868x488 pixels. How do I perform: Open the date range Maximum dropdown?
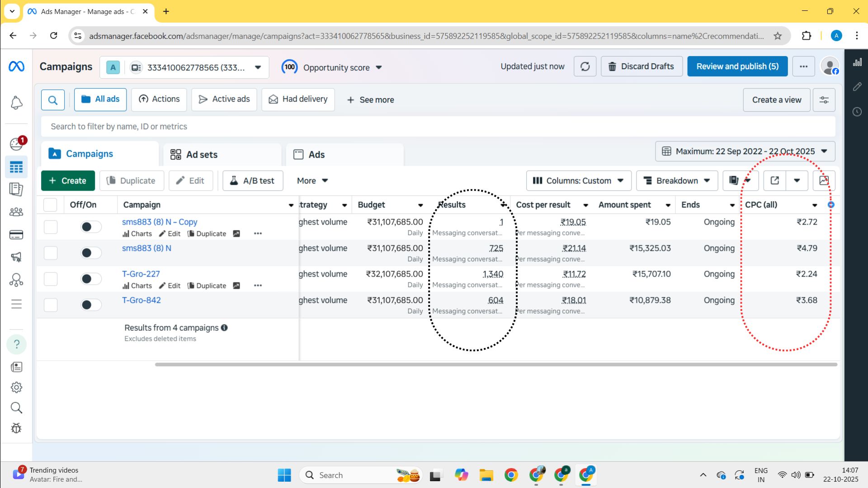point(745,151)
